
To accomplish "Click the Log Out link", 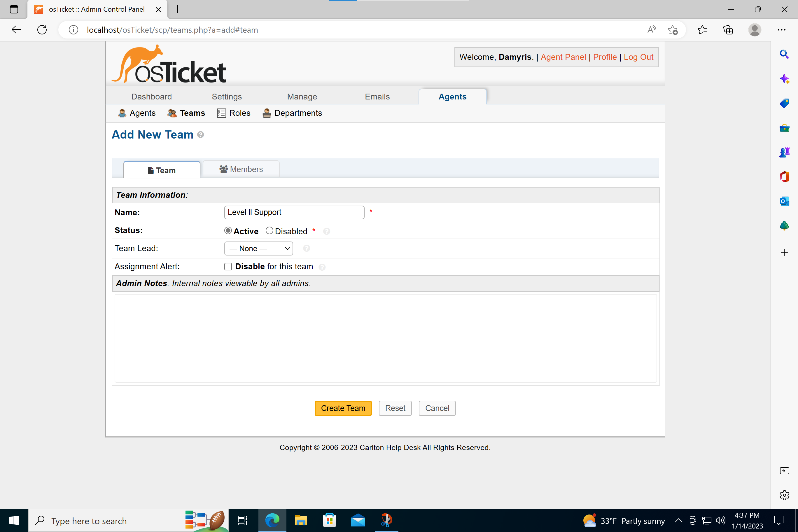I will pos(638,57).
